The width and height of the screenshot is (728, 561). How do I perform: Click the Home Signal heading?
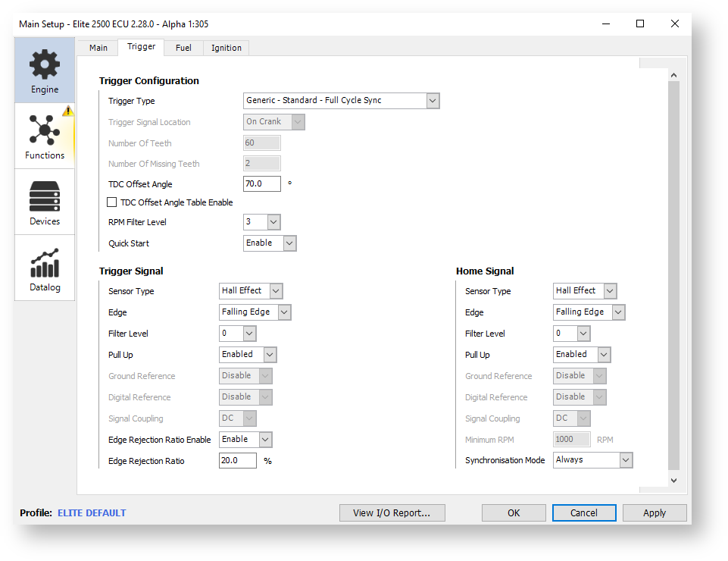[x=485, y=271]
